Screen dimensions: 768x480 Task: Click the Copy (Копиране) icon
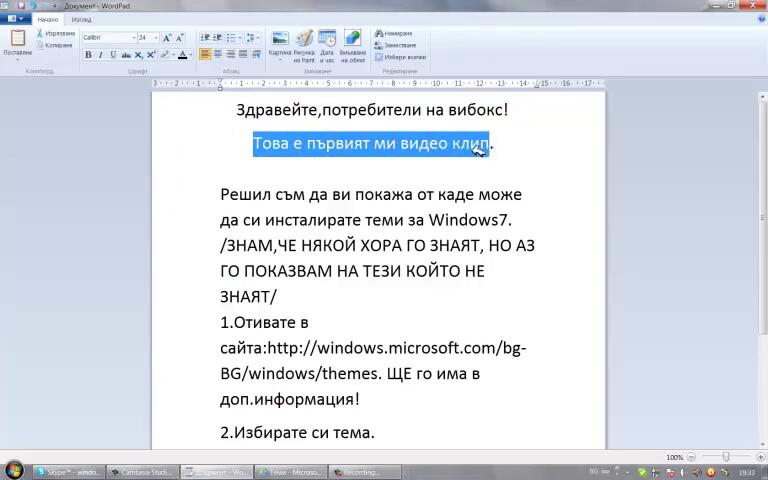[x=41, y=45]
